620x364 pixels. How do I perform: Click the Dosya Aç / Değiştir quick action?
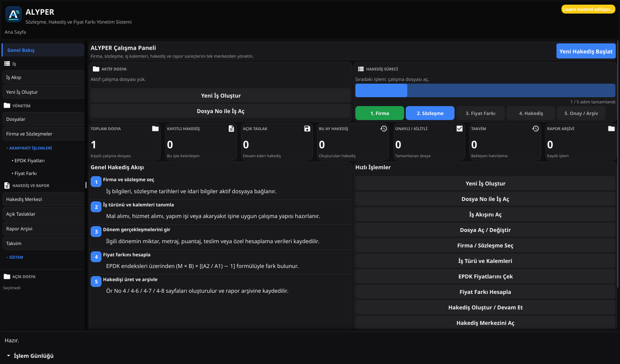click(x=485, y=230)
